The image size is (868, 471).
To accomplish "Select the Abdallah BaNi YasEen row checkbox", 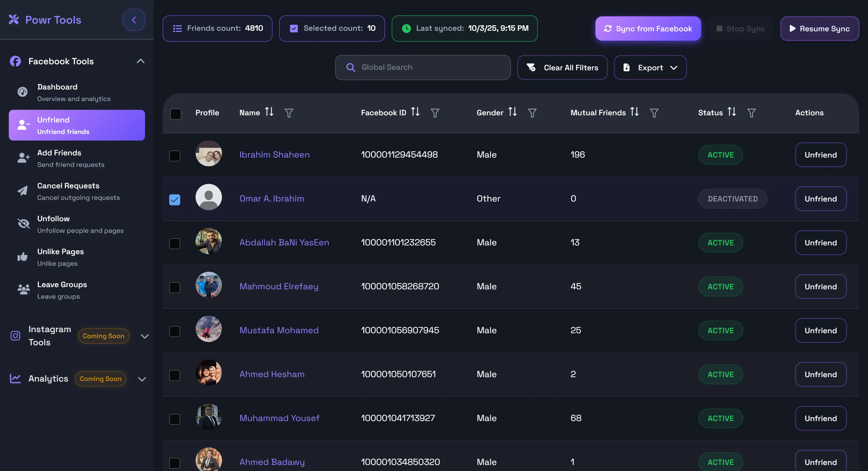I will point(174,243).
